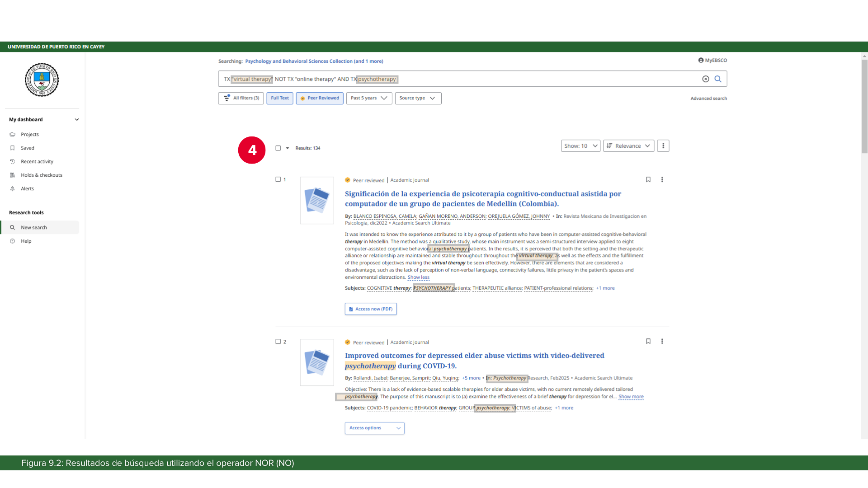
Task: Open Saved items in dashboard sidebar
Action: (x=27, y=148)
